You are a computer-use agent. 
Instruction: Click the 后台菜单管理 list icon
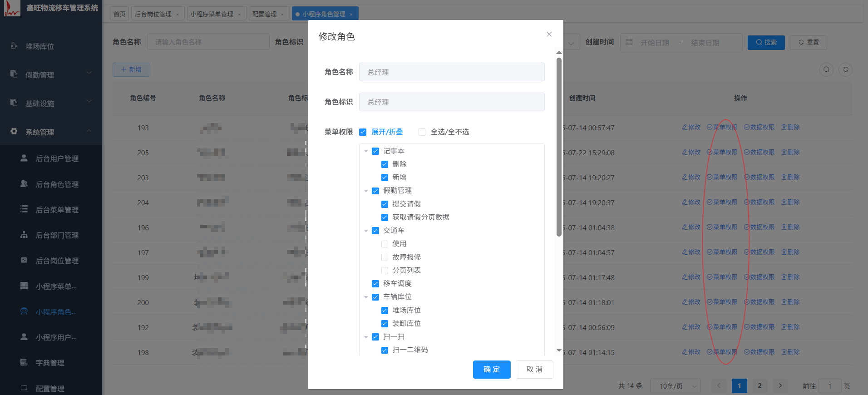(x=24, y=209)
